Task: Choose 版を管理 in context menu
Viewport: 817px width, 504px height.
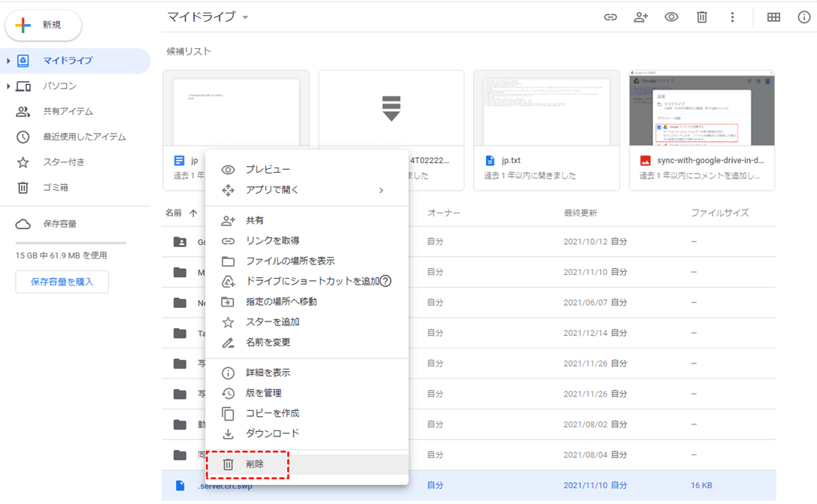Action: (x=307, y=393)
